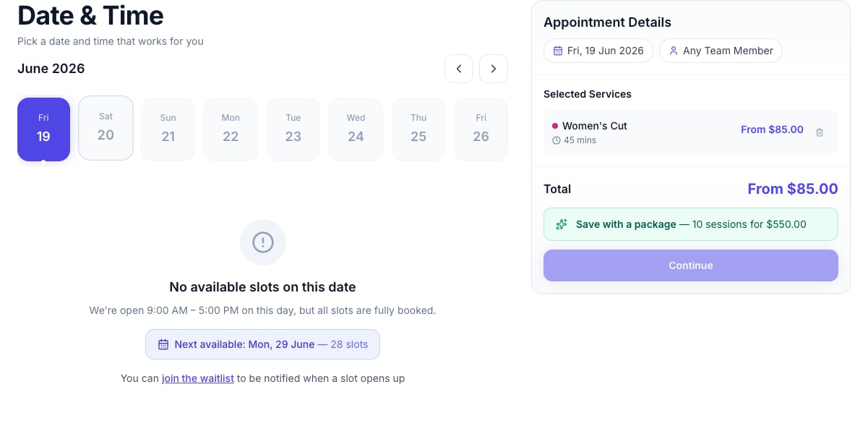
Task: Click the Date & Time heading
Action: [90, 14]
